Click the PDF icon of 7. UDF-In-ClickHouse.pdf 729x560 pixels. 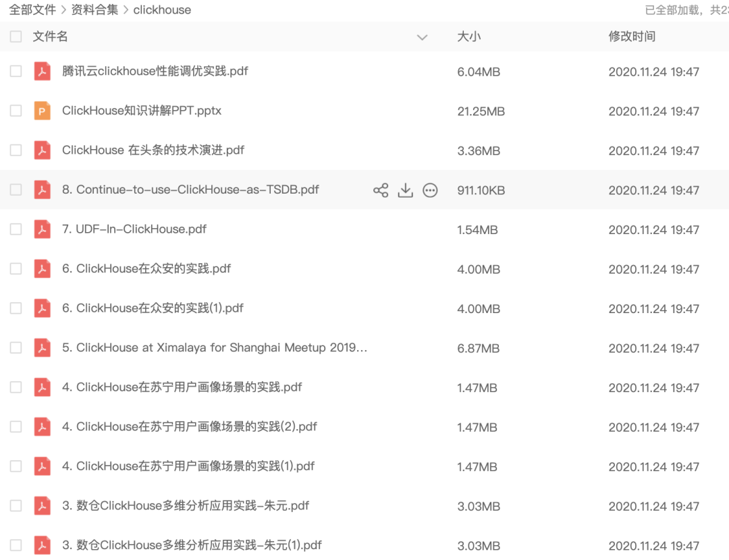pyautogui.click(x=42, y=229)
